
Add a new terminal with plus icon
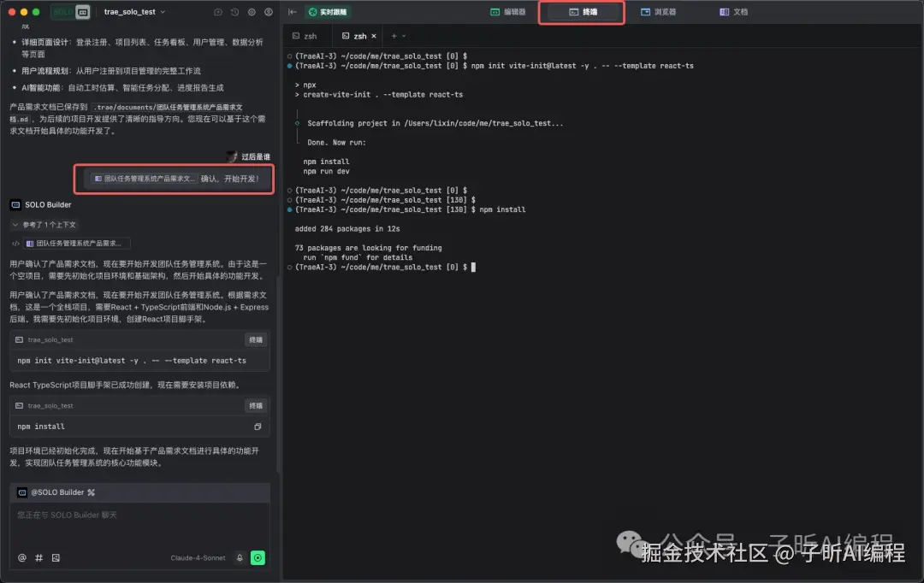(x=394, y=36)
